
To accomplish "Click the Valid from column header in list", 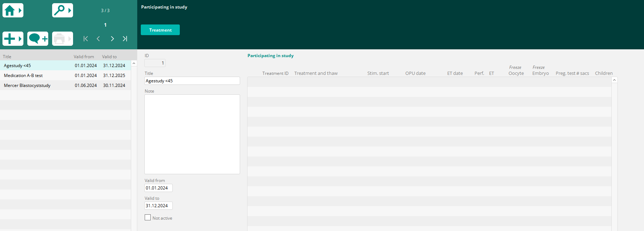I will 84,57.
